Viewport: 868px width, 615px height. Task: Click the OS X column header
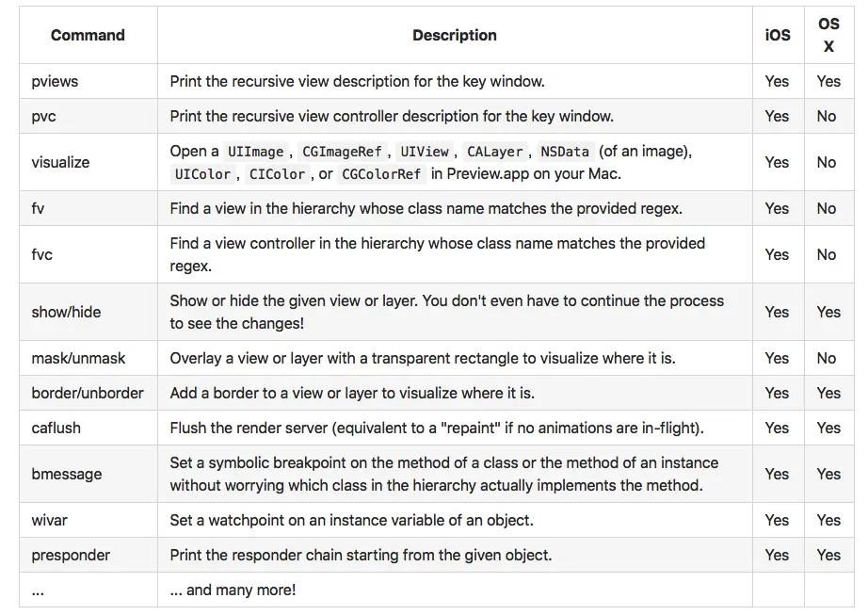pyautogui.click(x=828, y=35)
